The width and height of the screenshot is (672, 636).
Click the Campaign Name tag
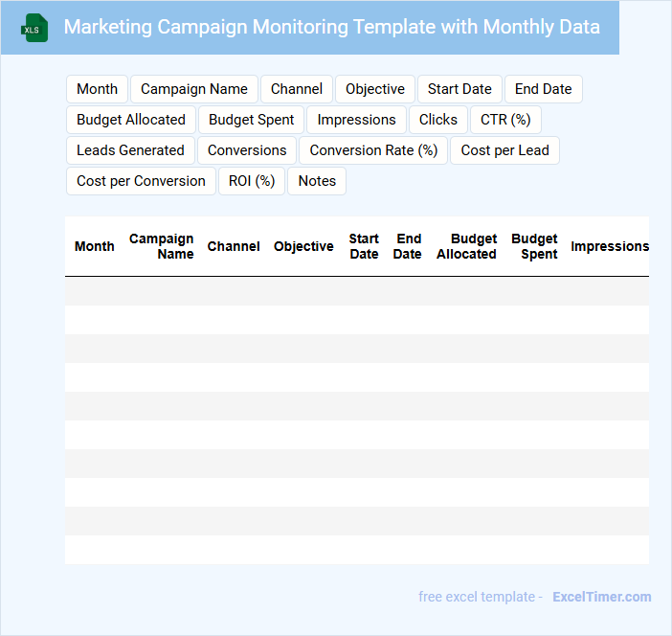pos(194,89)
